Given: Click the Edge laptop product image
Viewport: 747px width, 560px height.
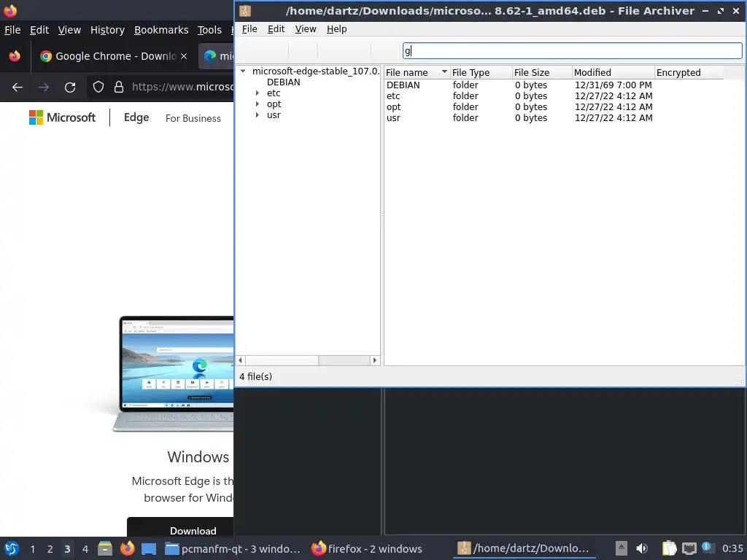Looking at the screenshot, I should point(174,374).
